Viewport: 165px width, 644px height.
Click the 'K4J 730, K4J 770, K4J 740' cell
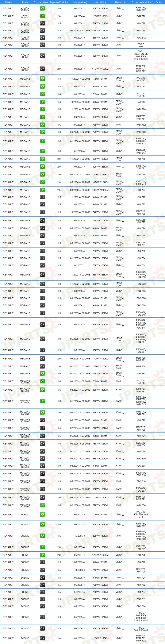[x=141, y=514]
